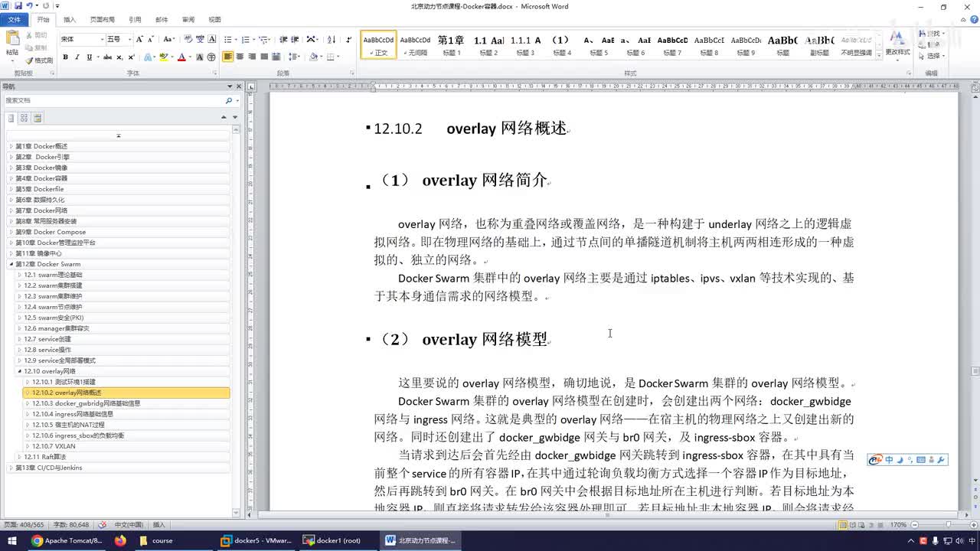
Task: Click the justify alignment icon
Action: [x=264, y=57]
